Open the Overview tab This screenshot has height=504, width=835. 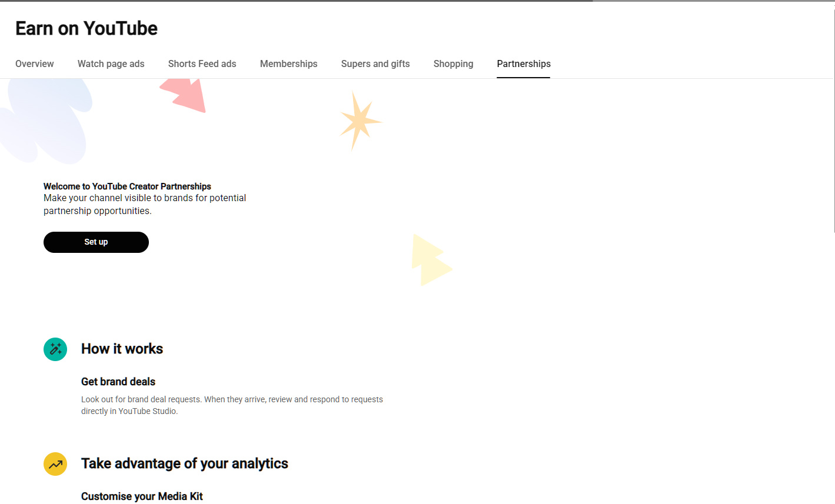click(35, 64)
